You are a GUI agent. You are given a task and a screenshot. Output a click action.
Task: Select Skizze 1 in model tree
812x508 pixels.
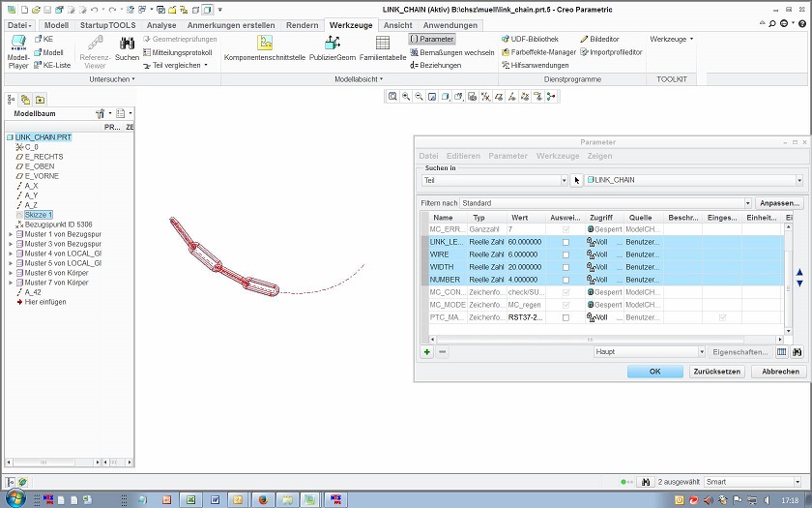(39, 215)
